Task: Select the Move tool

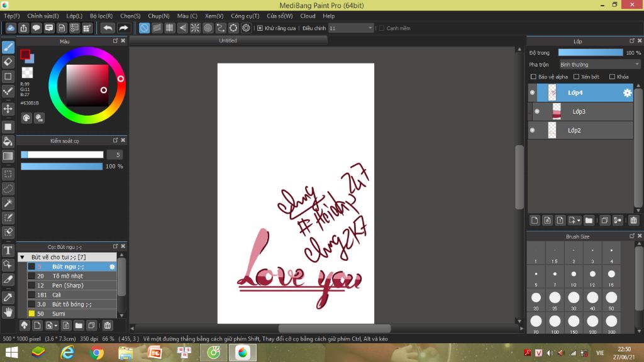Action: coord(8,109)
